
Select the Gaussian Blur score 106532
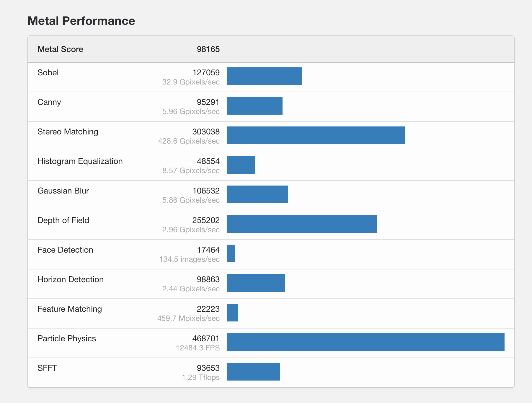click(206, 191)
